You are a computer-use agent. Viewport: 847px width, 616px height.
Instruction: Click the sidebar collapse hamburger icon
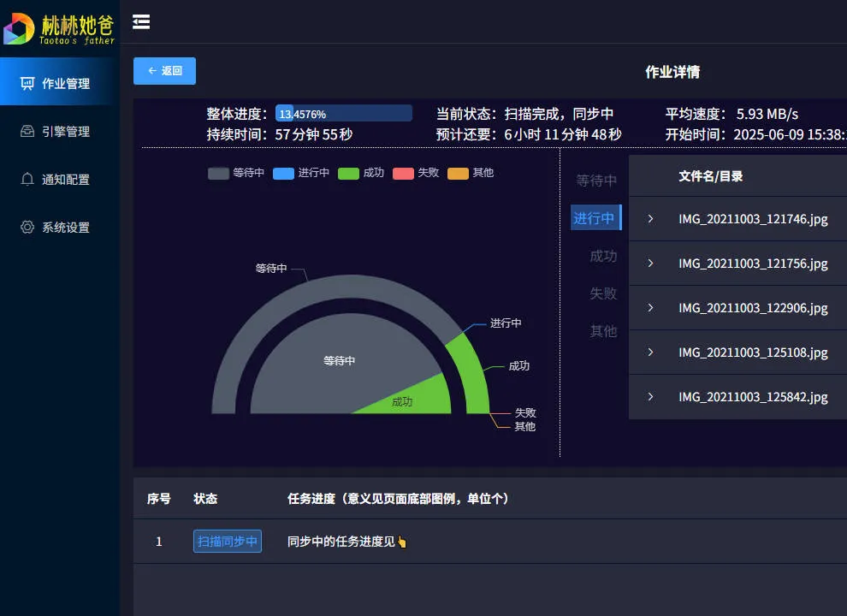141,22
